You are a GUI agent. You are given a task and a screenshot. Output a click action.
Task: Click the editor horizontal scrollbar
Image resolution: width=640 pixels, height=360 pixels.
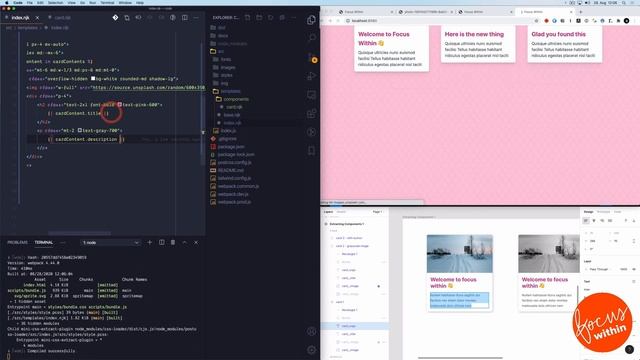(80, 233)
